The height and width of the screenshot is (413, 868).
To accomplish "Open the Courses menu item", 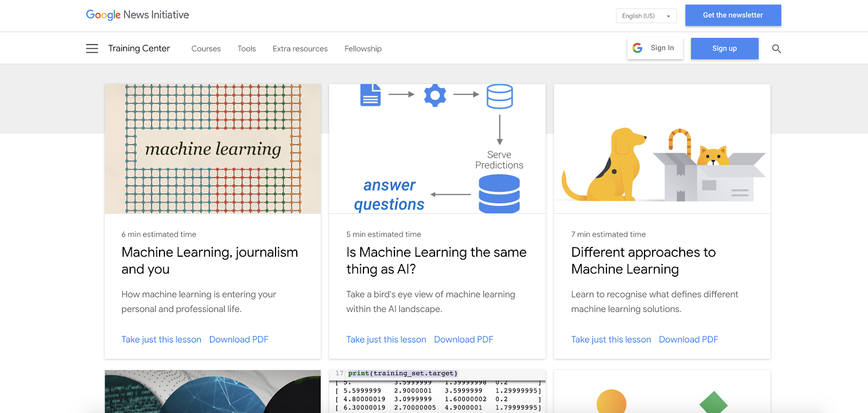I will (206, 49).
